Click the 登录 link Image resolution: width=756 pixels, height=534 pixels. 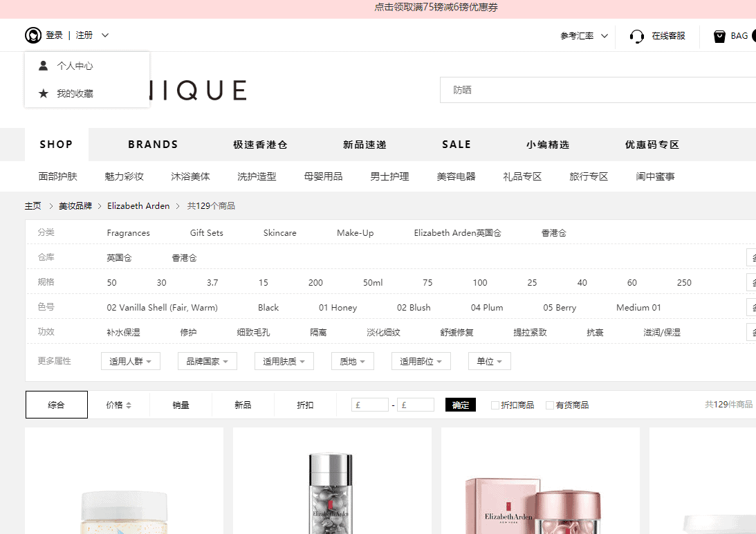(x=55, y=35)
